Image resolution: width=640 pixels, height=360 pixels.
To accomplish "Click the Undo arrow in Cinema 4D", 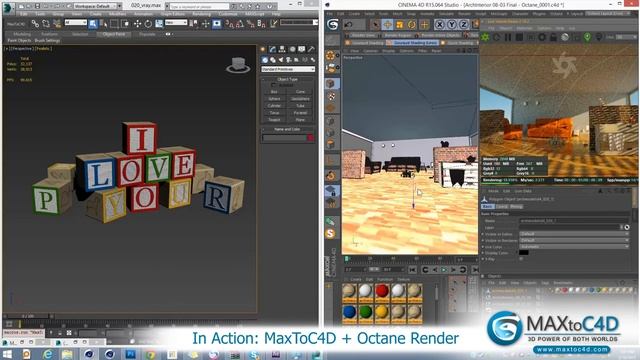I will click(x=348, y=25).
